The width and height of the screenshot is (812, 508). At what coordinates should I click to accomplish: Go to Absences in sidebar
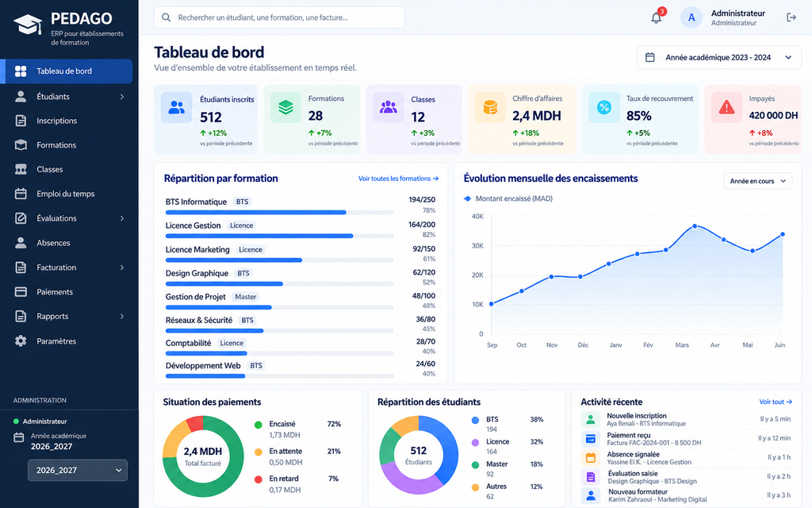point(67,243)
